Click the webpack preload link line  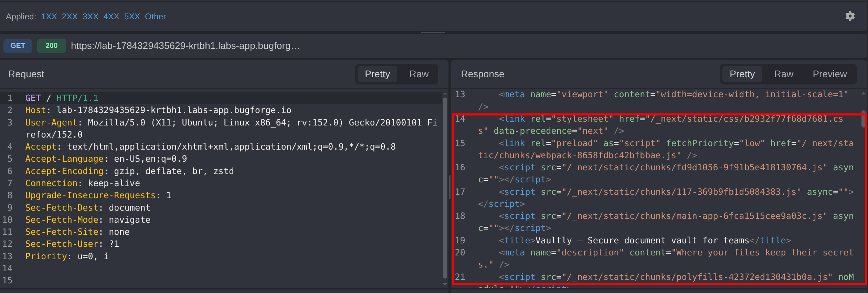[x=666, y=149]
